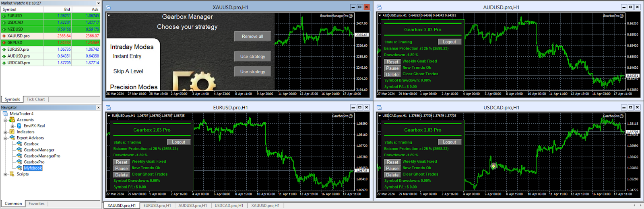The width and height of the screenshot is (644, 209).
Task: Click the GearboxManagerPro smiley icon on XAUUSD chart
Action: [351, 16]
